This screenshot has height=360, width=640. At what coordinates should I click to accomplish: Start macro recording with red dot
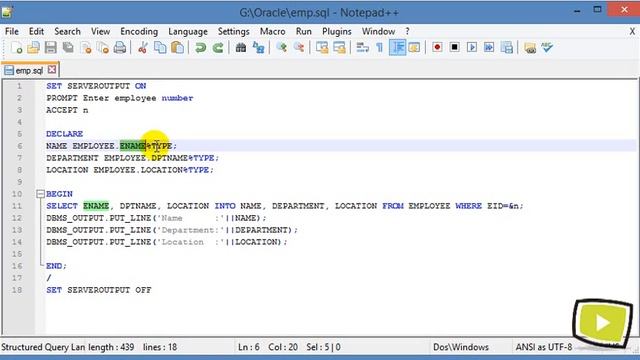437,48
